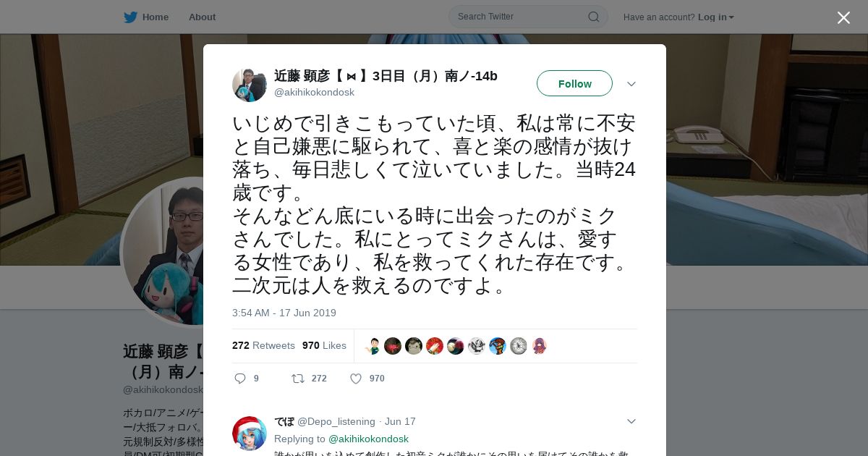Open the Santa-hat avatar of reply author
This screenshot has width=868, height=456.
point(250,434)
